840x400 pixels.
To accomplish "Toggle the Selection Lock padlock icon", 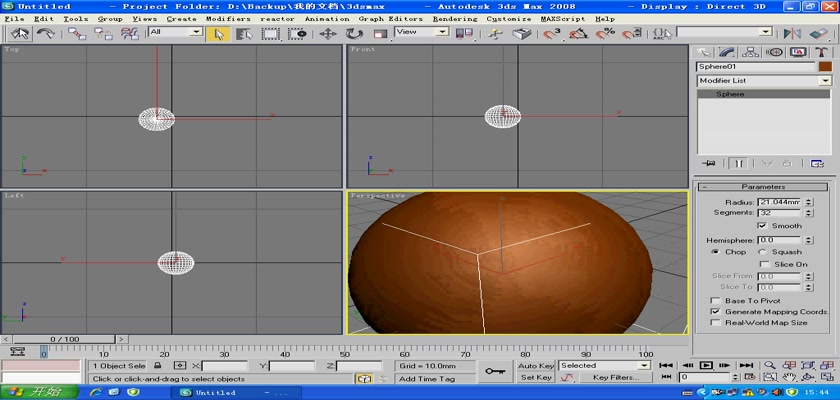I will 158,366.
